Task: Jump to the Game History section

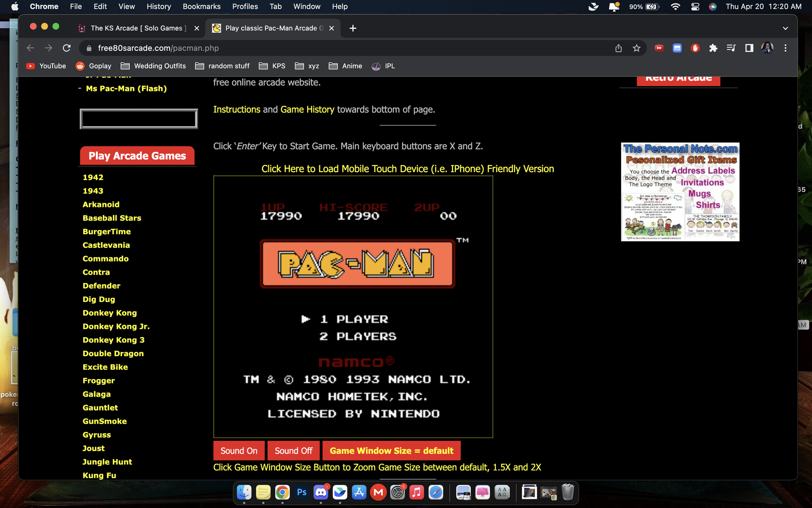Action: click(x=307, y=110)
